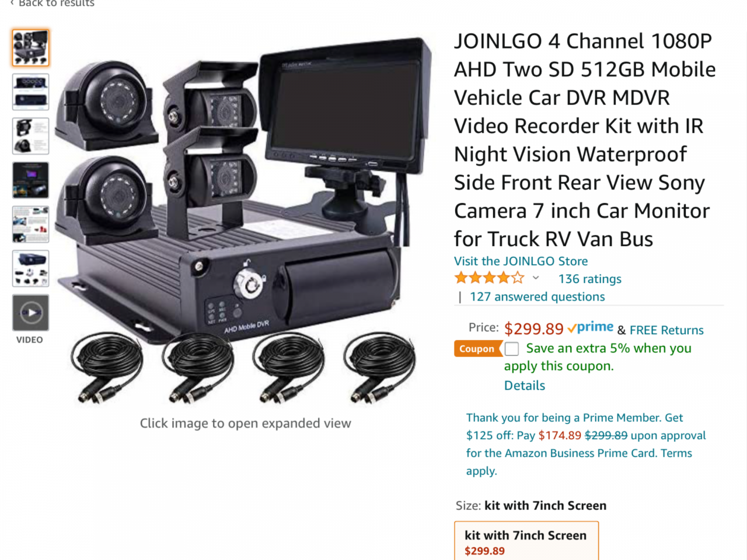Select the fifth thumbnail with vehicle diagram

coord(30,224)
